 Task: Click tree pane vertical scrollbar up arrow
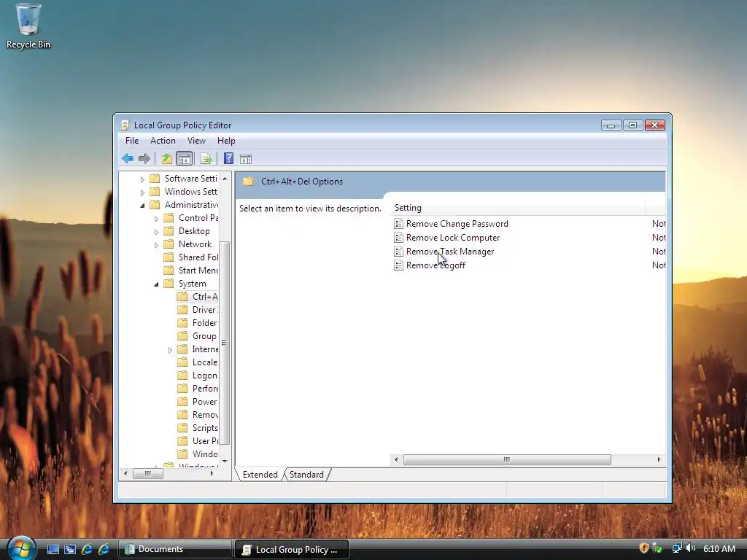[225, 178]
